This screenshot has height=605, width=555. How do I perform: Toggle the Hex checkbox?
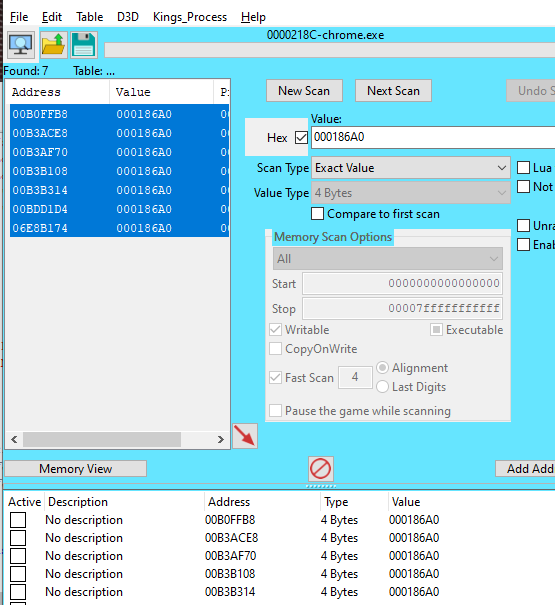(301, 137)
